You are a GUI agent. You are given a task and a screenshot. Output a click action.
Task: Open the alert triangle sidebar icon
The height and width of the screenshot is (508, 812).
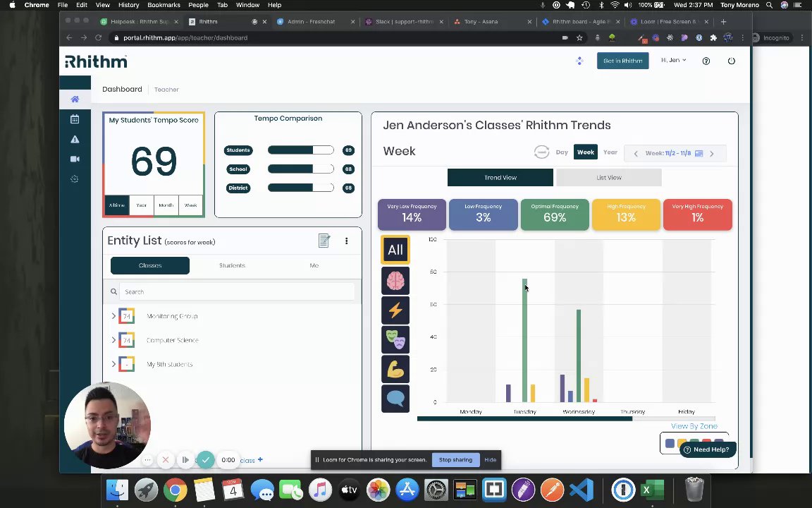click(75, 139)
